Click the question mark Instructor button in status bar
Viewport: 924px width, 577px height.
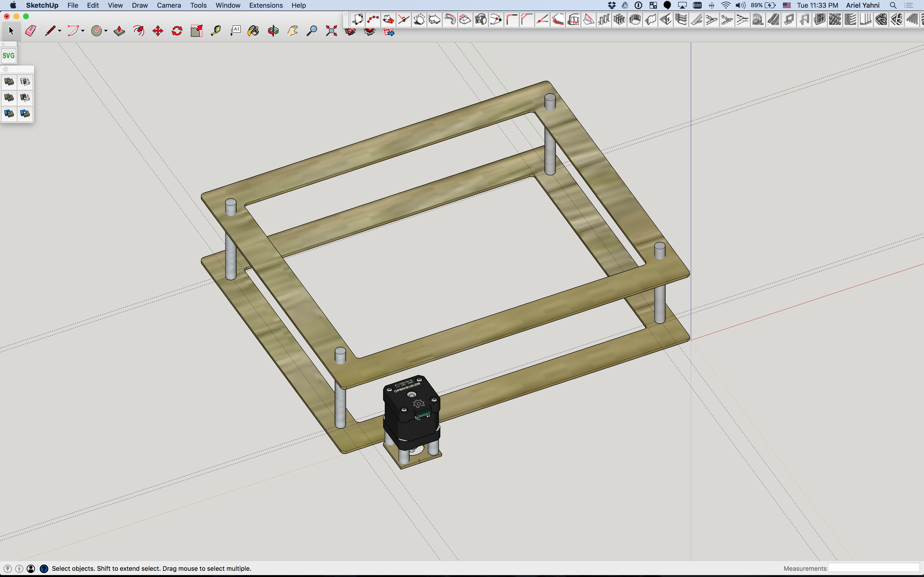tap(44, 569)
